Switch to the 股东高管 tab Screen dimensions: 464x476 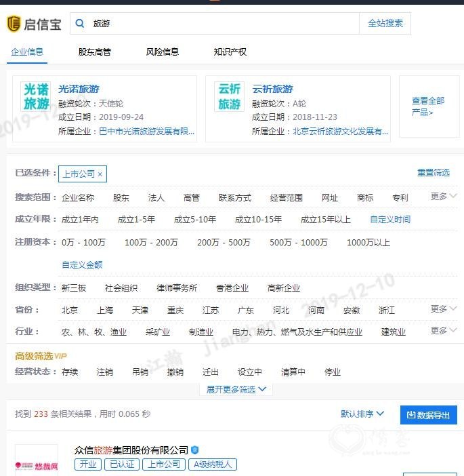point(95,52)
